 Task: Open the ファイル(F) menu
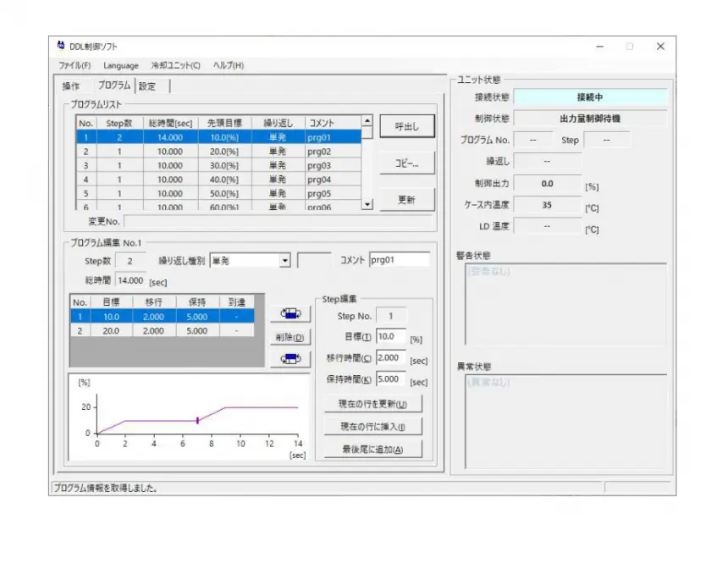[x=75, y=66]
